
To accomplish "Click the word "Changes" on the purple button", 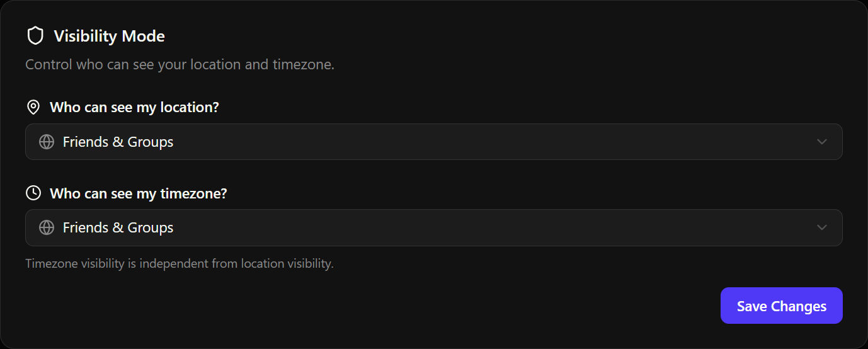I will 799,306.
